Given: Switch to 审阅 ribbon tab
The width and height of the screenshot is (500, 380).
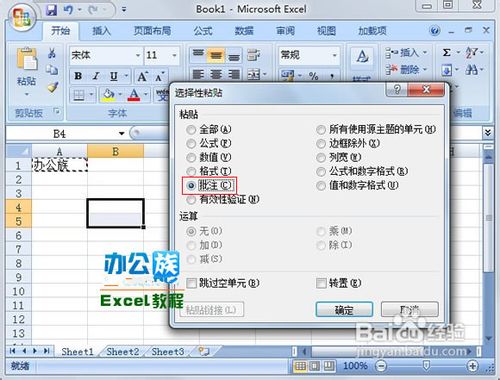Looking at the screenshot, I should (285, 31).
